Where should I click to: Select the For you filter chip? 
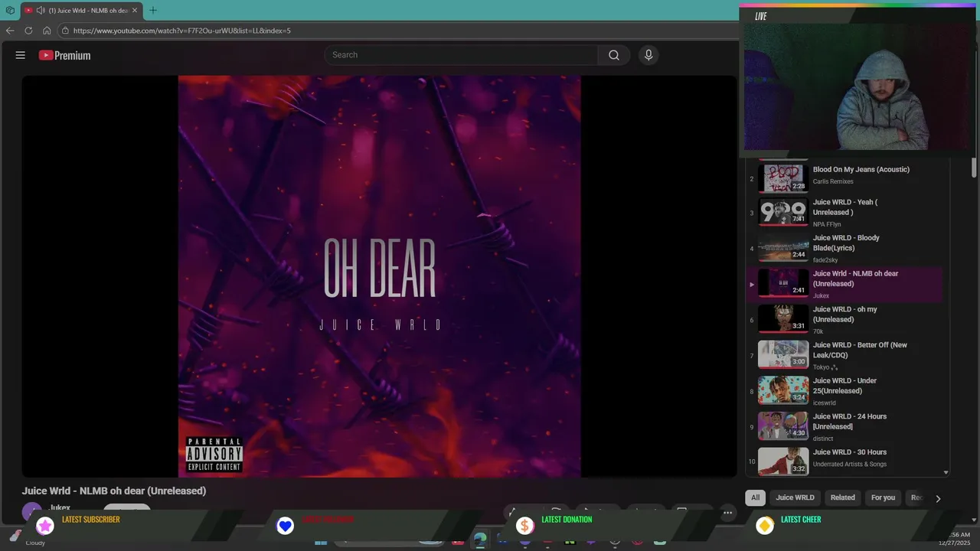[x=883, y=497]
